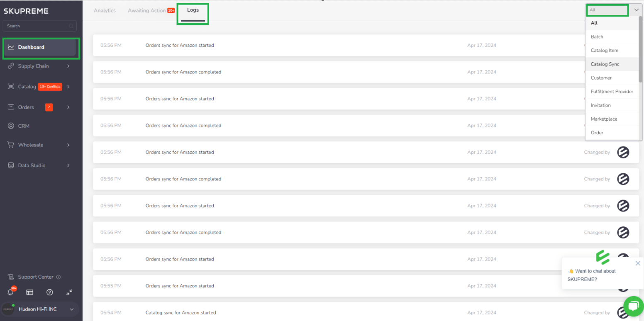The width and height of the screenshot is (644, 321).
Task: Click the Catalog barcode icon
Action: (x=10, y=86)
